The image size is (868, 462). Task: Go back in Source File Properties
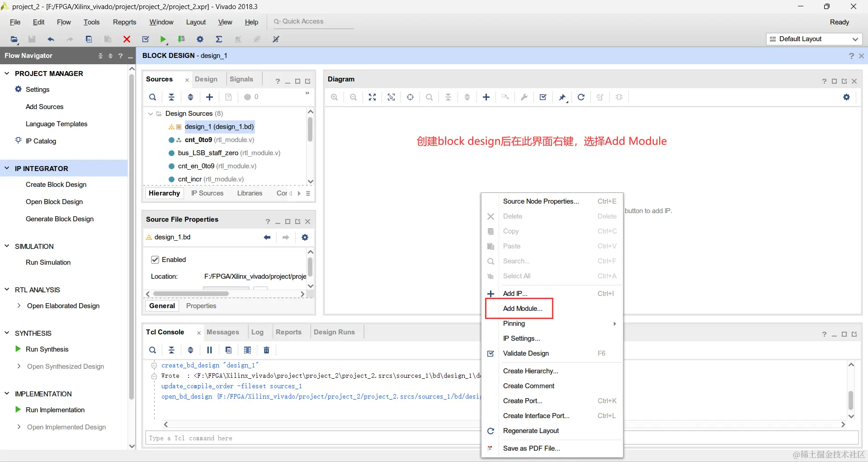267,237
